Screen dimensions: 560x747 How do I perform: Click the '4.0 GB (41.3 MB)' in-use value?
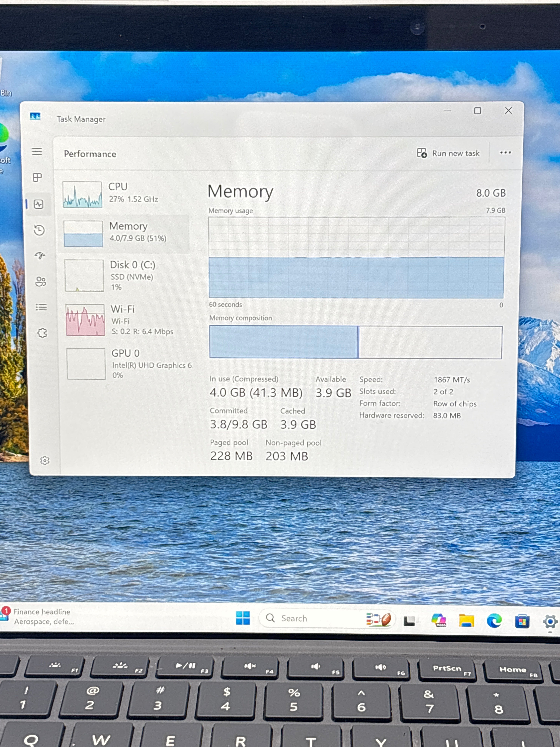click(x=256, y=393)
